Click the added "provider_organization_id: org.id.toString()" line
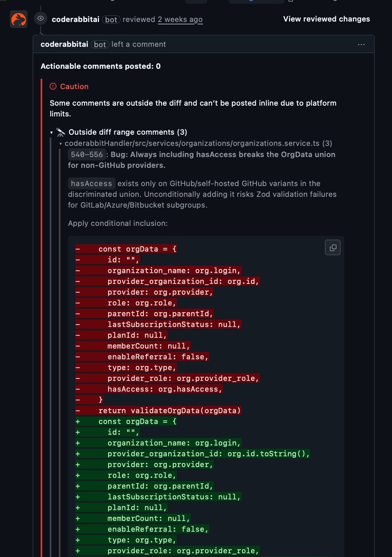This screenshot has width=392, height=557. click(x=208, y=454)
